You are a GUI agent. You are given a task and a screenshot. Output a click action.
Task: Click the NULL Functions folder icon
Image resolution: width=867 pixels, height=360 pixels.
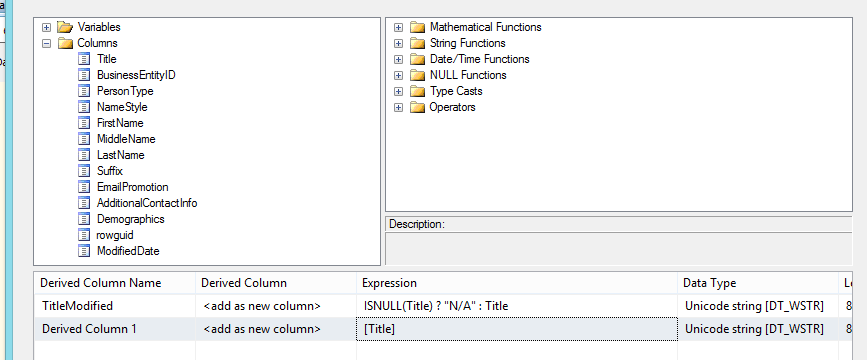[417, 75]
